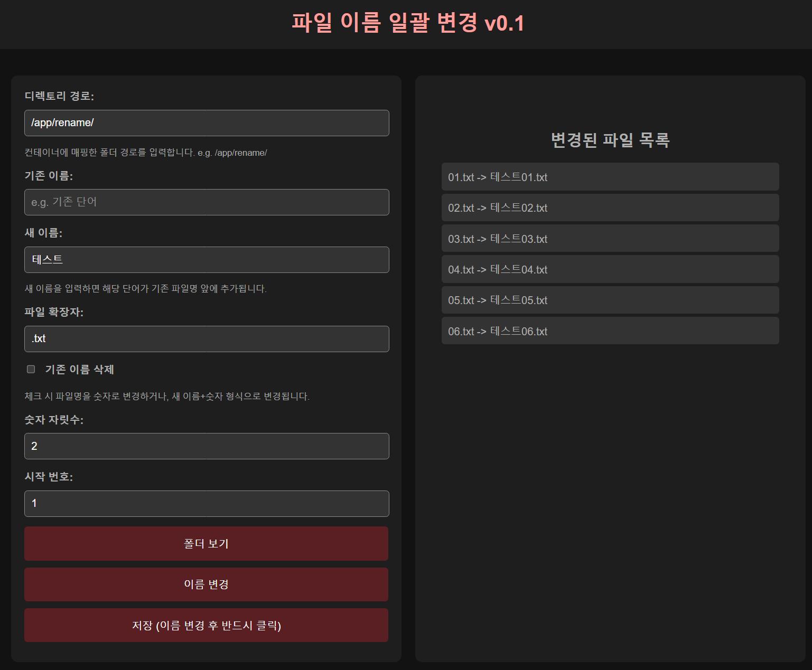Image resolution: width=812 pixels, height=670 pixels.
Task: Click the 새 이름 field containing 테스트
Action: pos(207,260)
